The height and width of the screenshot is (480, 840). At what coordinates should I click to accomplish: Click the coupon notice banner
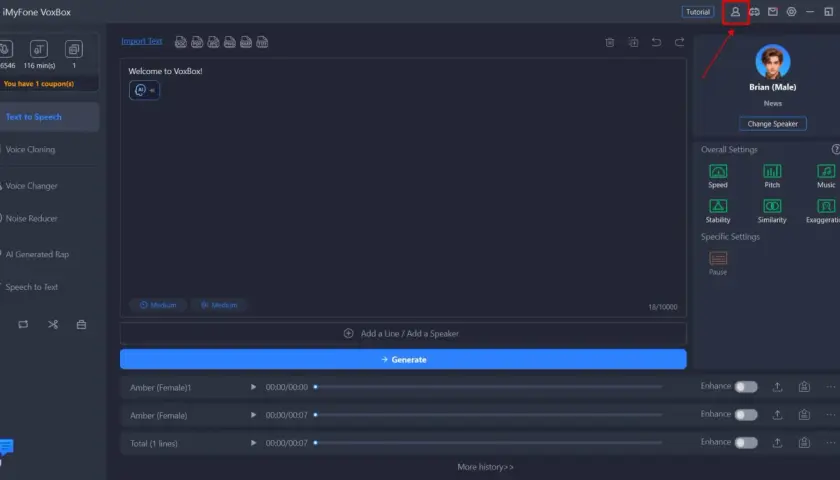(49, 84)
